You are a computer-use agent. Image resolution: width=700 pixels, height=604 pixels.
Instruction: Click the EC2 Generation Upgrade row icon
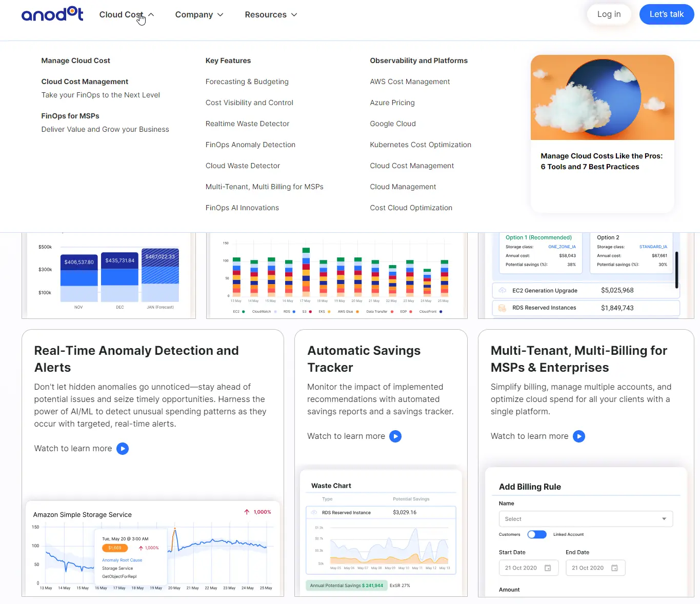coord(503,290)
